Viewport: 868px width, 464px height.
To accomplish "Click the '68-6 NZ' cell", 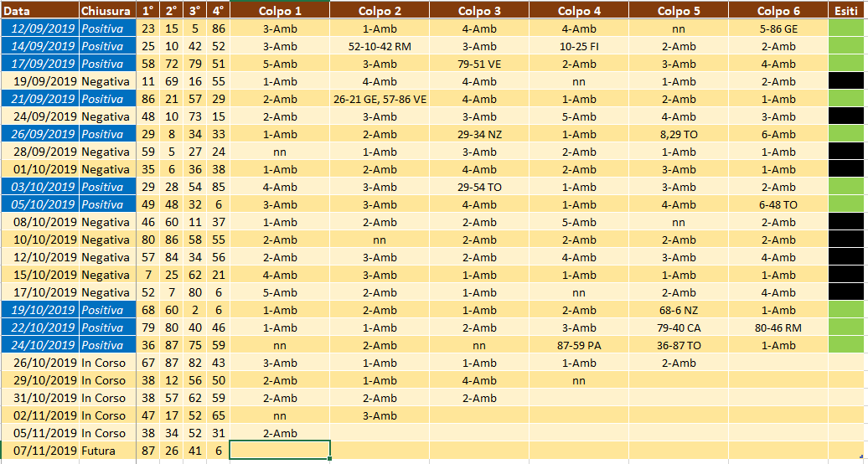I will pyautogui.click(x=679, y=310).
